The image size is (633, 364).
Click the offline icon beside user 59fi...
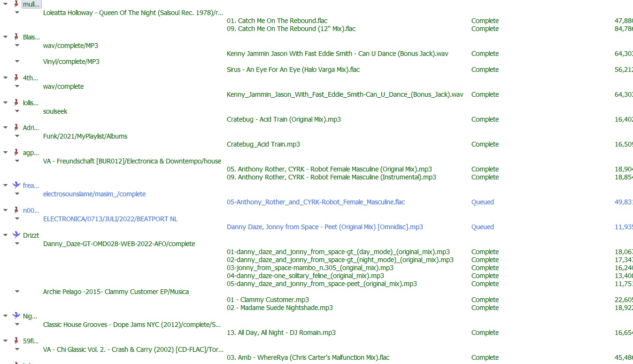(x=16, y=341)
